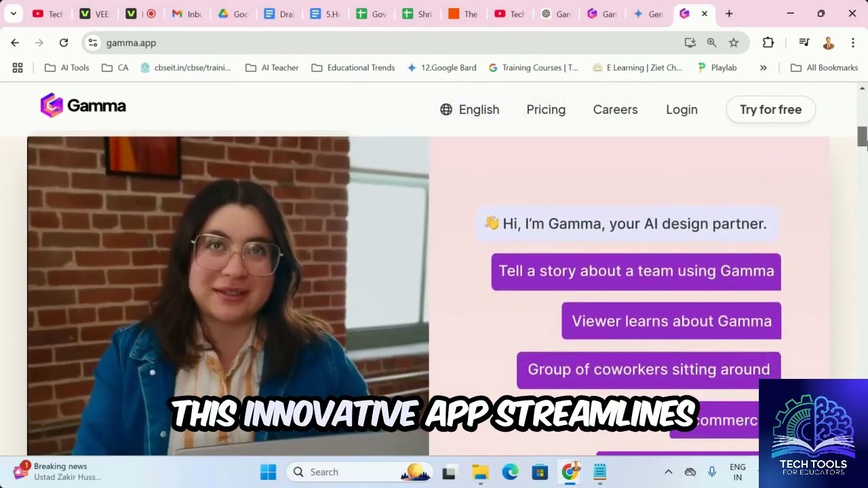Open Task View on taskbar

[x=449, y=472]
